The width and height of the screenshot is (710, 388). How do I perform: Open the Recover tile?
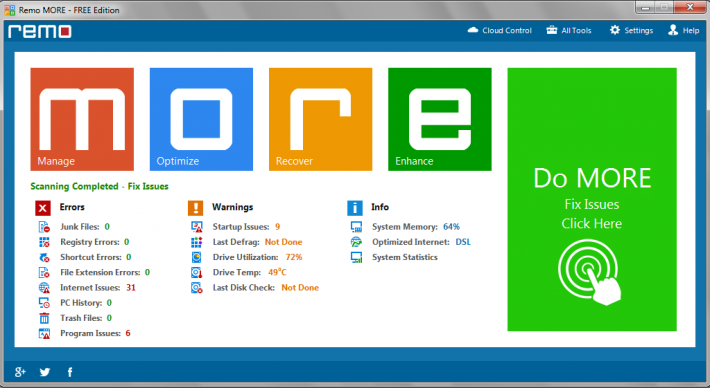[321, 119]
